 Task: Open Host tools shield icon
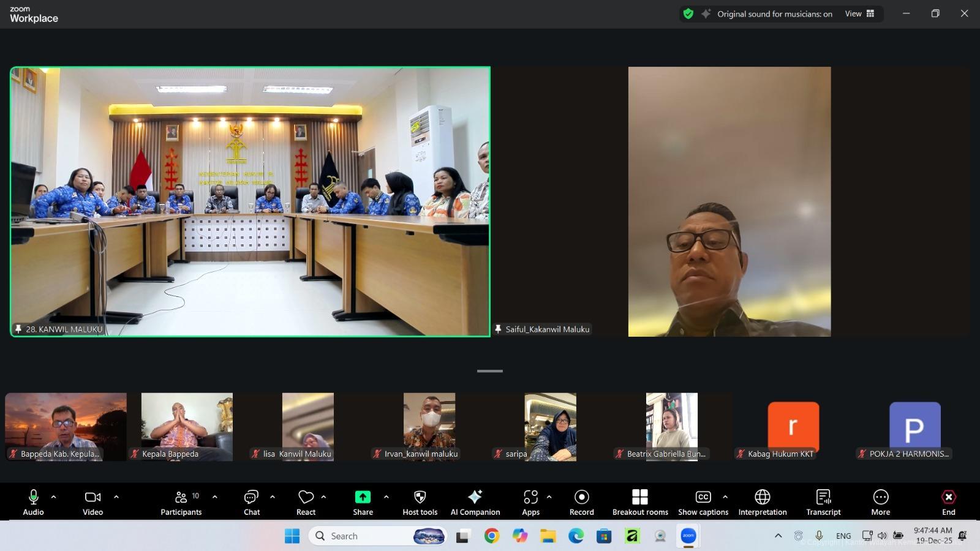click(420, 497)
